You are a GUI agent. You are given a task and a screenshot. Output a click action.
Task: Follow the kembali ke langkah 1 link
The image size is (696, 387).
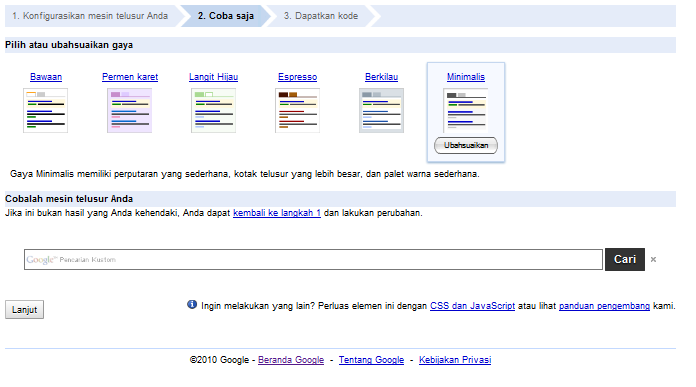click(x=277, y=213)
